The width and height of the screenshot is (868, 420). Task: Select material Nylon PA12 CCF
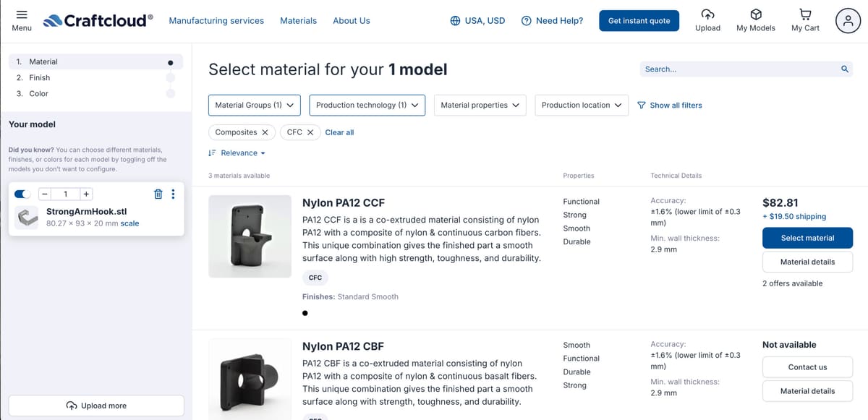pyautogui.click(x=807, y=238)
